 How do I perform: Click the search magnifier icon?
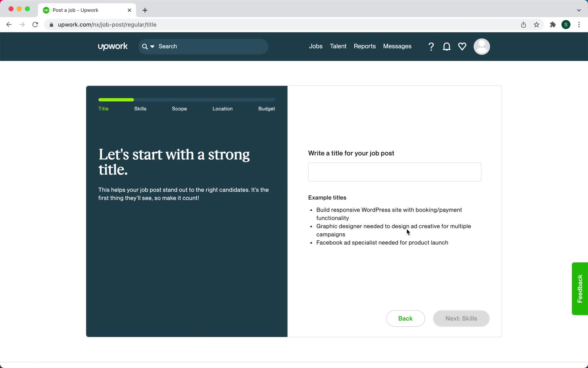(x=145, y=47)
